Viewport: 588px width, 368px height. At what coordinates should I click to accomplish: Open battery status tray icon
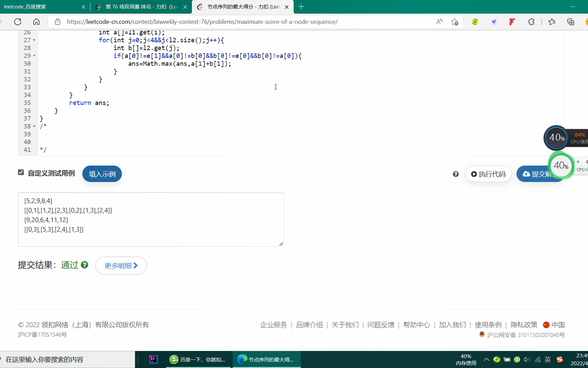(x=507, y=359)
